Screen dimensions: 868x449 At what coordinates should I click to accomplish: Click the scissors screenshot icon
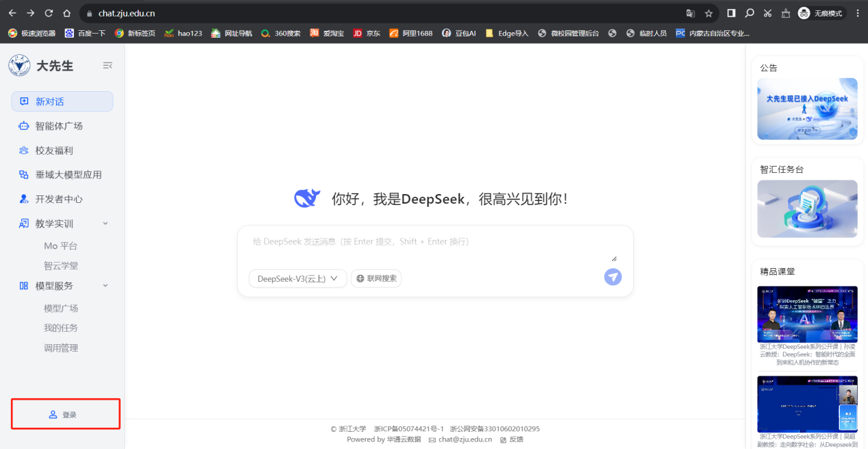pyautogui.click(x=767, y=13)
